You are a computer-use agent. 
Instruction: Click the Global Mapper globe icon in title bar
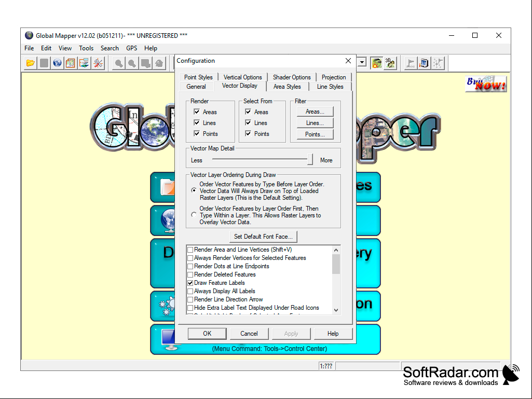click(29, 35)
